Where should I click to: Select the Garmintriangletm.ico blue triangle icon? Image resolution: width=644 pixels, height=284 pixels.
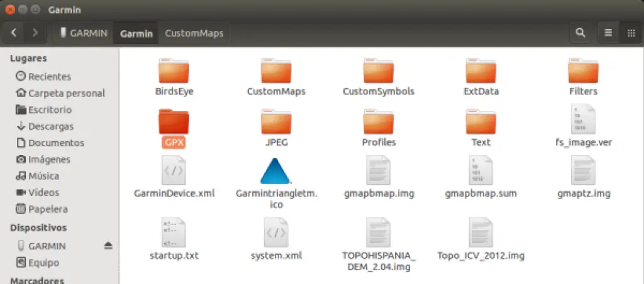[x=275, y=171]
